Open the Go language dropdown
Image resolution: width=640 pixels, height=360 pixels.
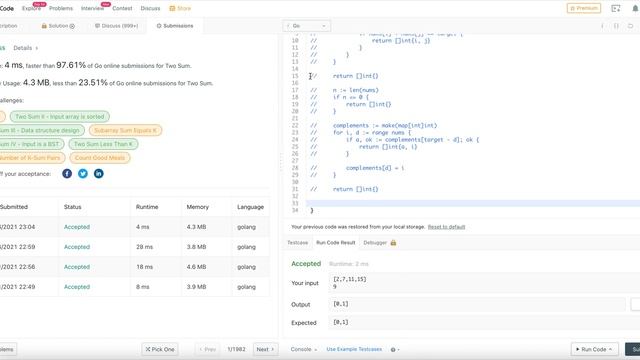coord(307,26)
